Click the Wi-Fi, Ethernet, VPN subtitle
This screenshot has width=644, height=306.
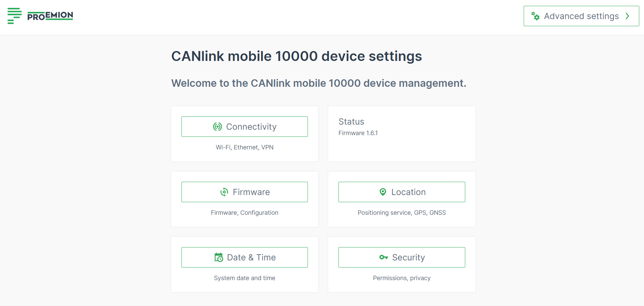pos(244,147)
